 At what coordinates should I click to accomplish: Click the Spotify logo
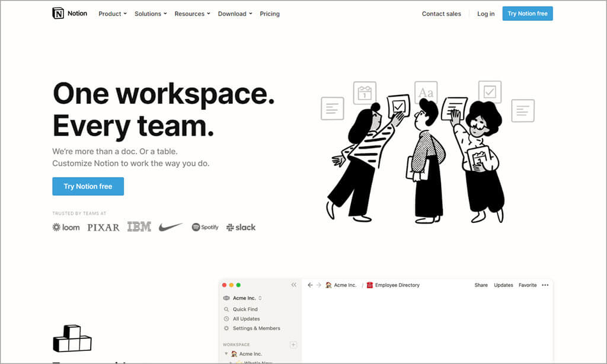[205, 227]
